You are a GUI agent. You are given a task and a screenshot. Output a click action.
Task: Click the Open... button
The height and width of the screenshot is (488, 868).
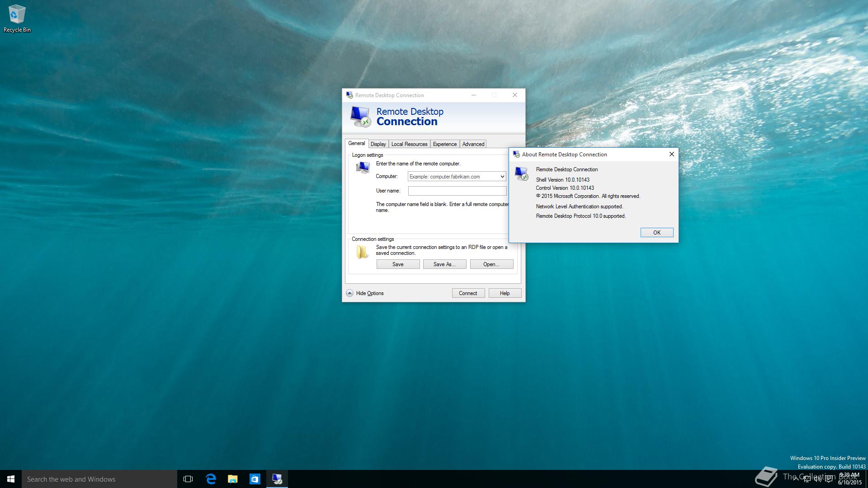click(491, 264)
